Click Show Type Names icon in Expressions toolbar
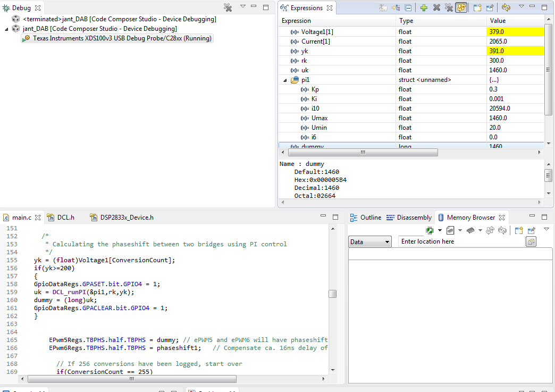This screenshot has height=392, width=555. pos(383,8)
